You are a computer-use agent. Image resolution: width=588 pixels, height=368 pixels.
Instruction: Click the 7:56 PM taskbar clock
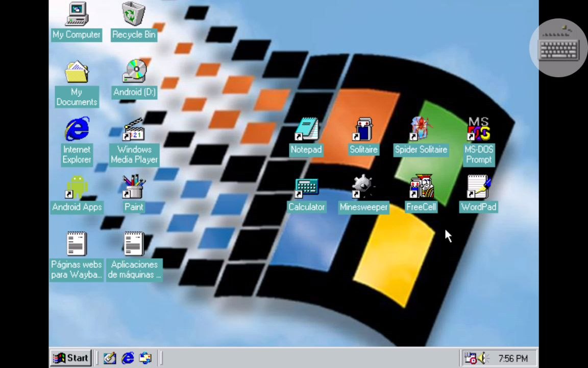513,359
